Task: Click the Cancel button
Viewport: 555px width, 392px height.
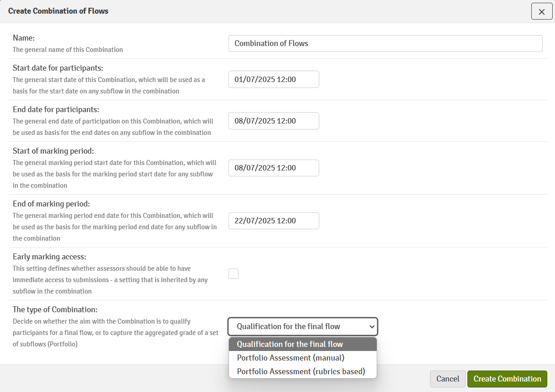Action: pyautogui.click(x=448, y=379)
